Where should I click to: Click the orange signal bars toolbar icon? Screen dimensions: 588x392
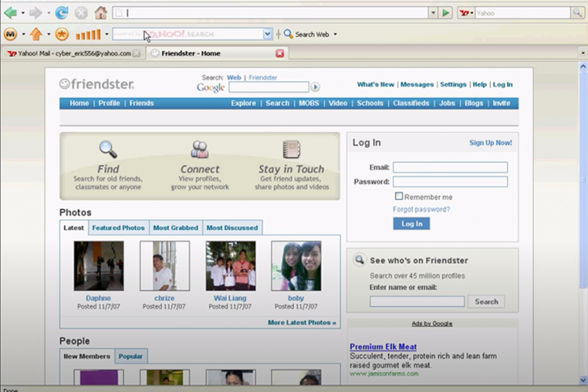(88, 35)
